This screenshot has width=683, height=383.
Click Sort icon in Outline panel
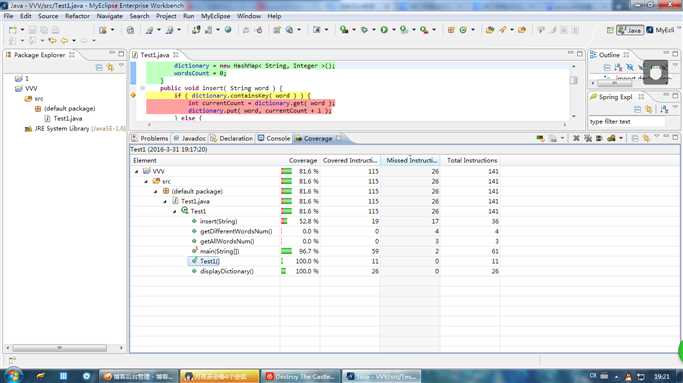click(618, 68)
